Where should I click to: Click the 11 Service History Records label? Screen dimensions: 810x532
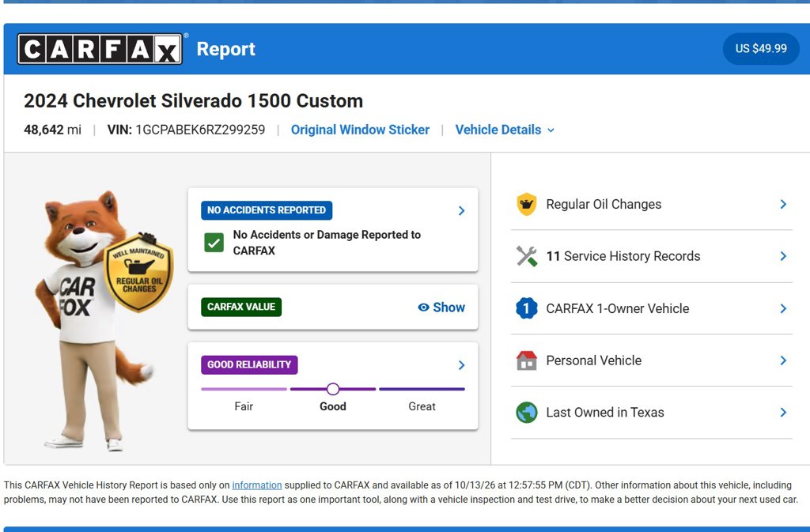[x=623, y=256]
